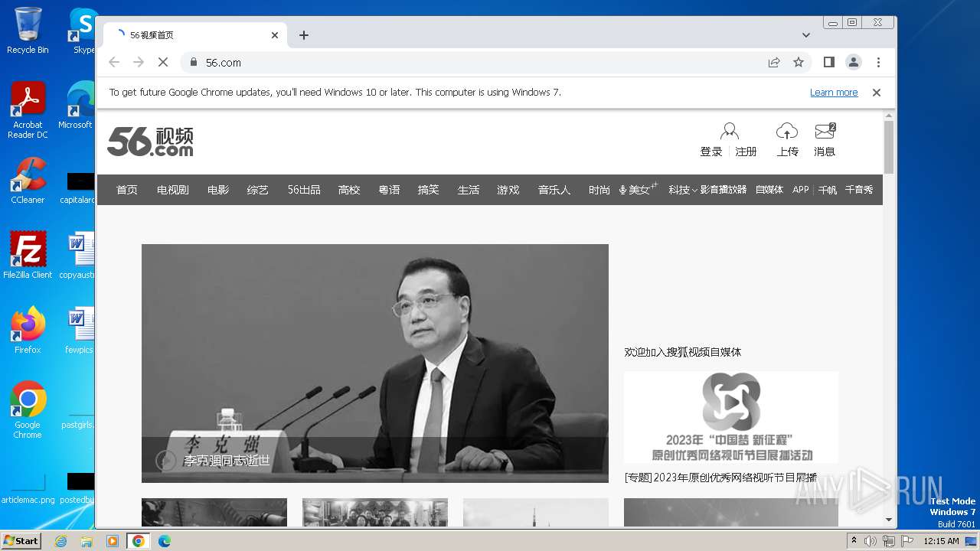Screen dimensions: 980x551
Task: Click Internet Explorer taskbar icon
Action: click(61, 541)
